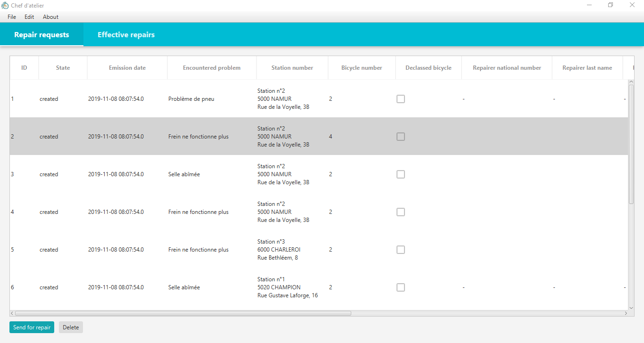Click the Chef d'atelier app icon
Viewport: 644px width, 343px height.
tap(5, 5)
